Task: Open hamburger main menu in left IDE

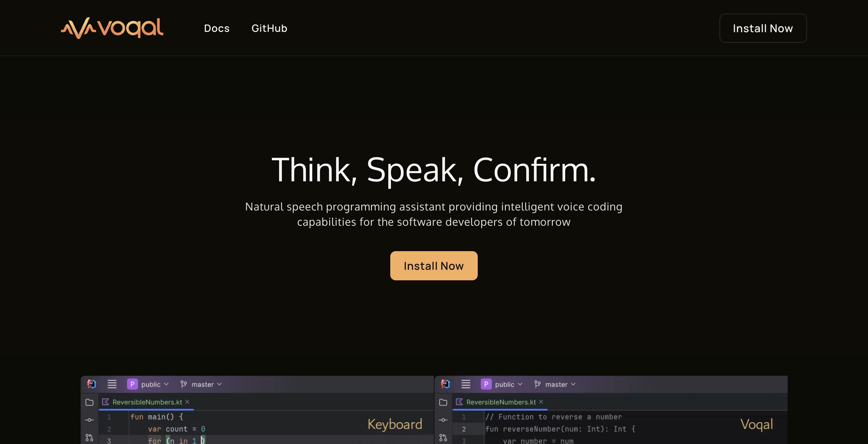Action: pyautogui.click(x=112, y=384)
